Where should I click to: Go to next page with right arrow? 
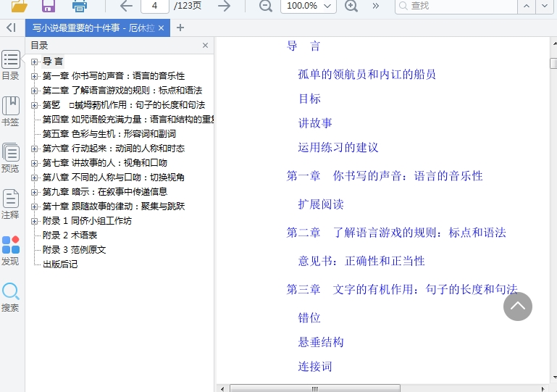point(224,6)
